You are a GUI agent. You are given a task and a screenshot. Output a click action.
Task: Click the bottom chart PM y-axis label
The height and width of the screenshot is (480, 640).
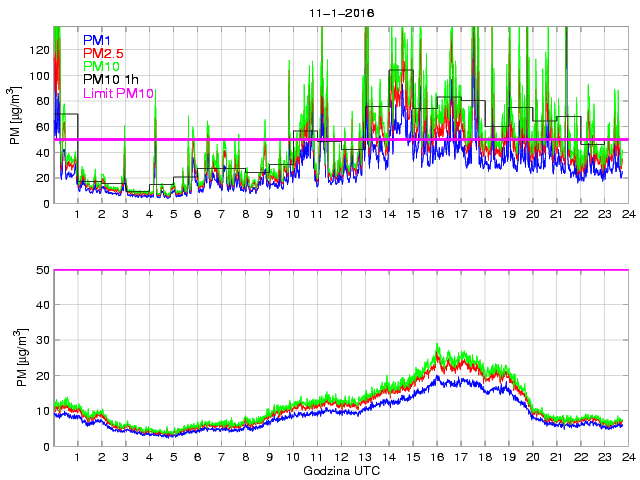pos(22,358)
